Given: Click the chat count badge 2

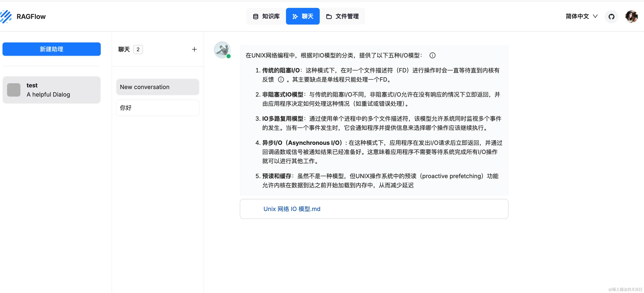Looking at the screenshot, I should (x=138, y=49).
